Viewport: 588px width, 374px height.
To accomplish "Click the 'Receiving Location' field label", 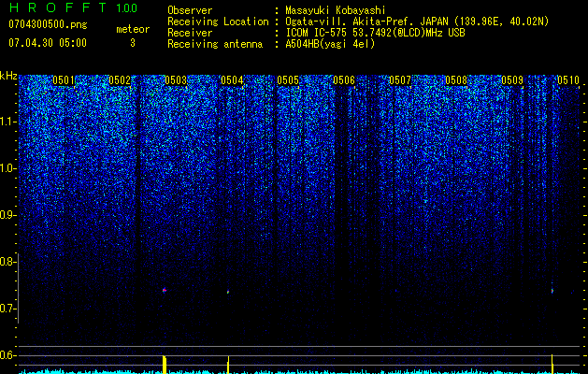I will (218, 22).
